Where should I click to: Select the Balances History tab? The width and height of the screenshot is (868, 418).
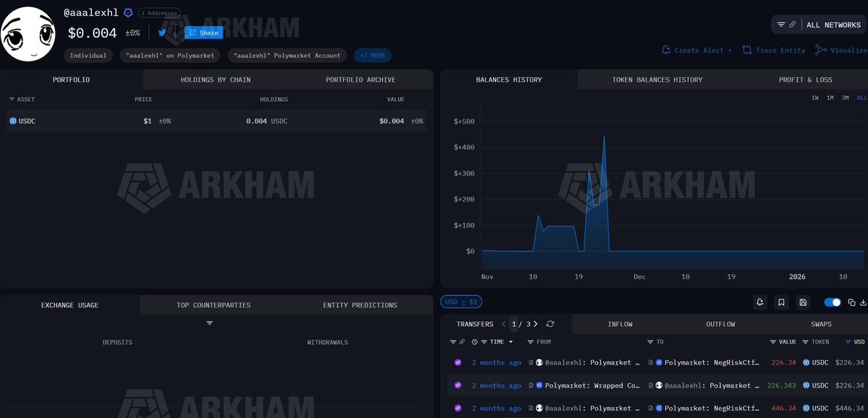(509, 80)
